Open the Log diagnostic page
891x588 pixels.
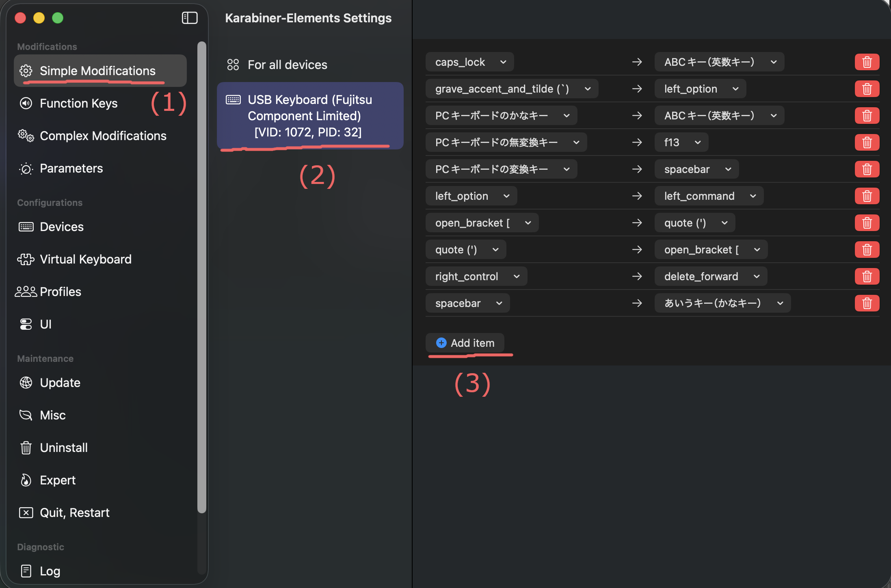coord(100,571)
